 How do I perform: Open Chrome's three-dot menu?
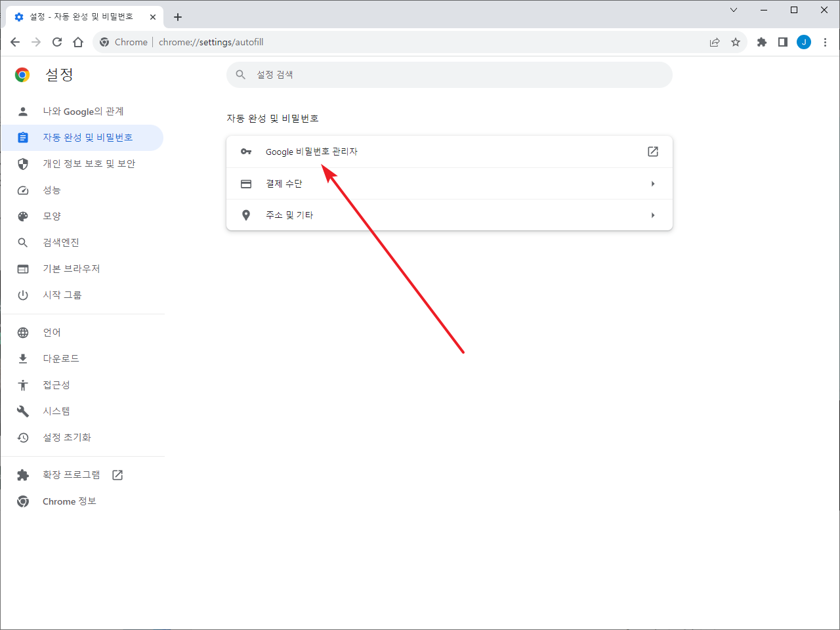click(825, 42)
